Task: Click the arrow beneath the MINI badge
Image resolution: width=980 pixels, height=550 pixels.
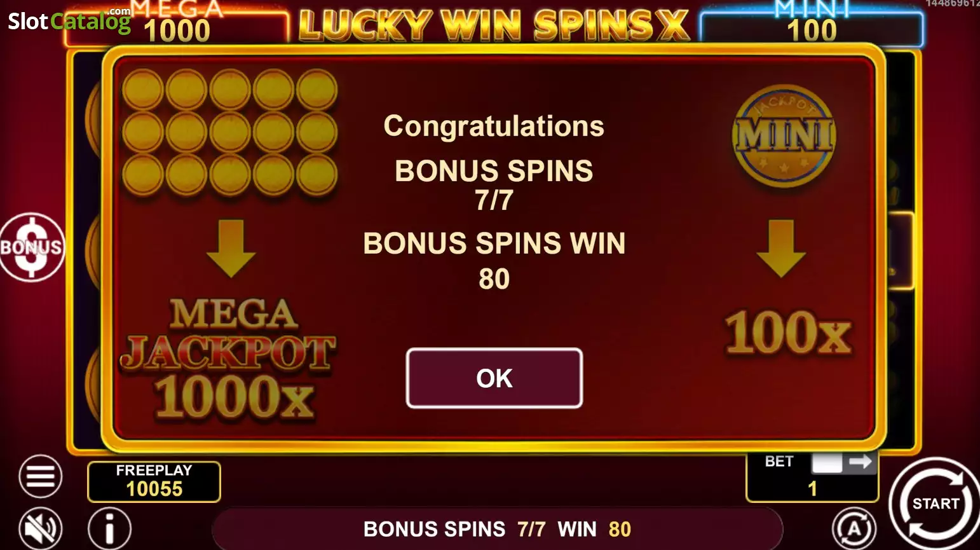Action: click(x=781, y=249)
